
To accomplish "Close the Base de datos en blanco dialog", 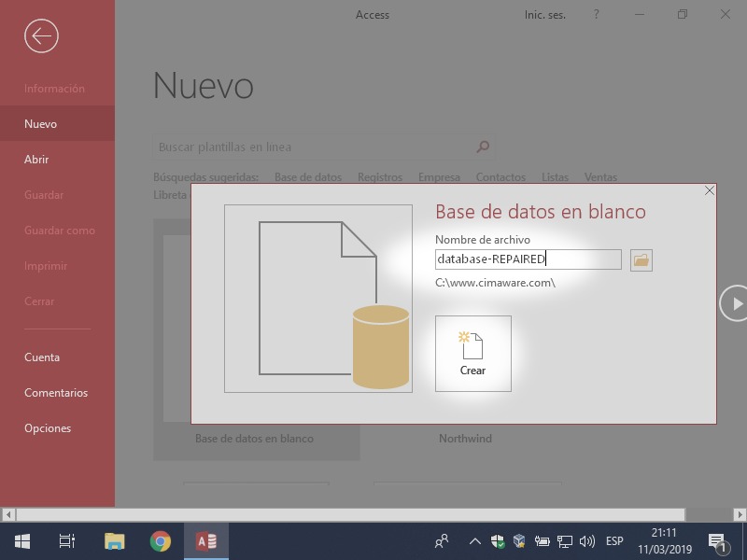I will pos(710,190).
